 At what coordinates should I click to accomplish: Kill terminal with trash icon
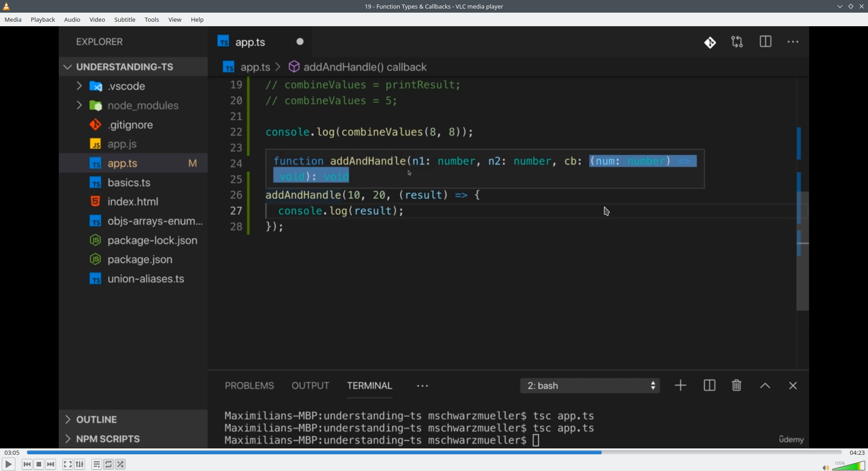pyautogui.click(x=737, y=386)
